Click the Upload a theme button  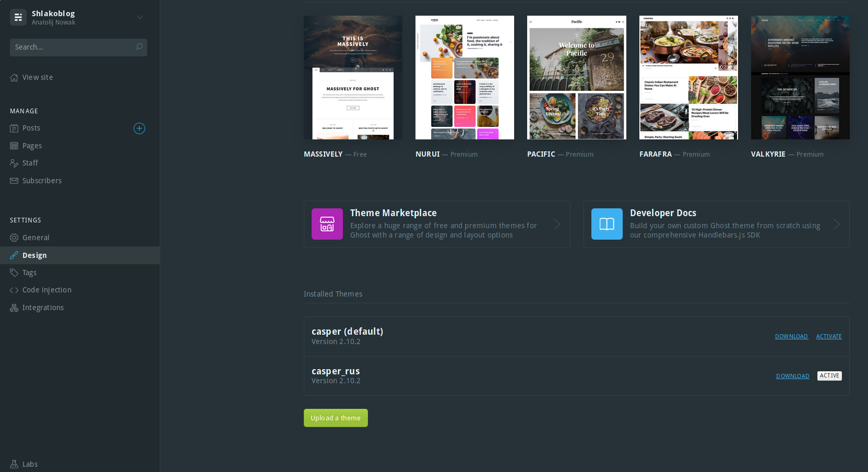(x=336, y=418)
